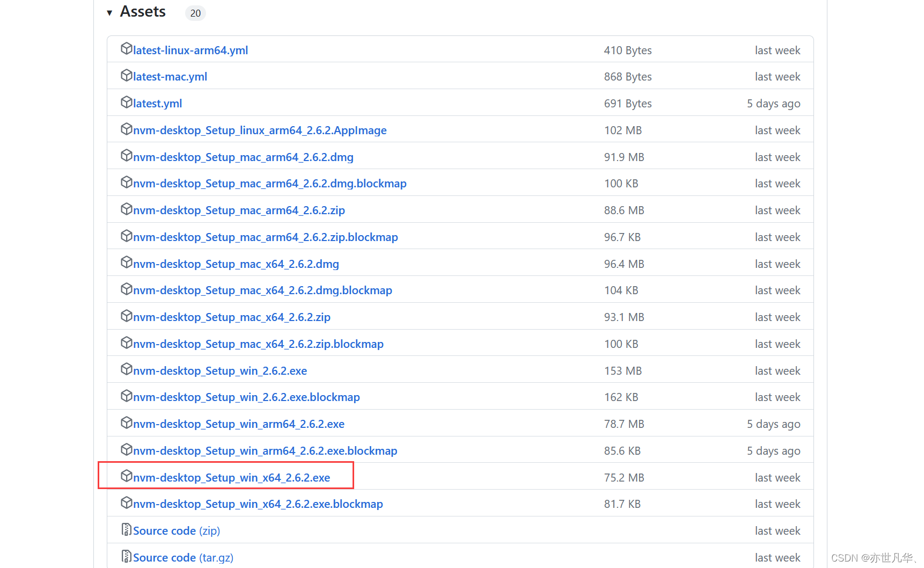924x568 pixels.
Task: Click the 410 Bytes size text
Action: (x=628, y=50)
